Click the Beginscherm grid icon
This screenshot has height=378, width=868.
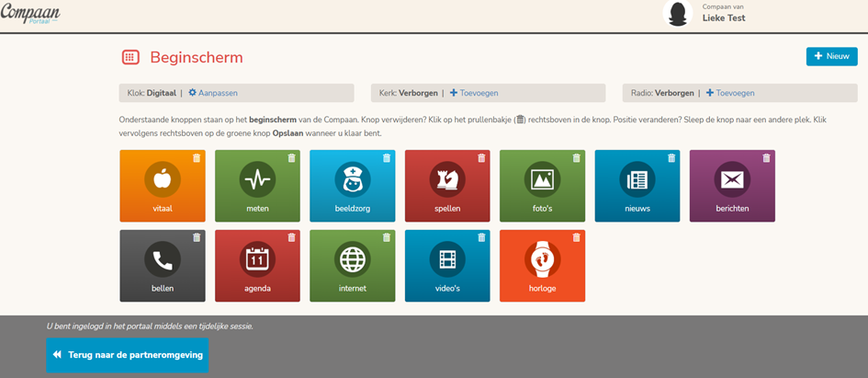click(x=130, y=57)
